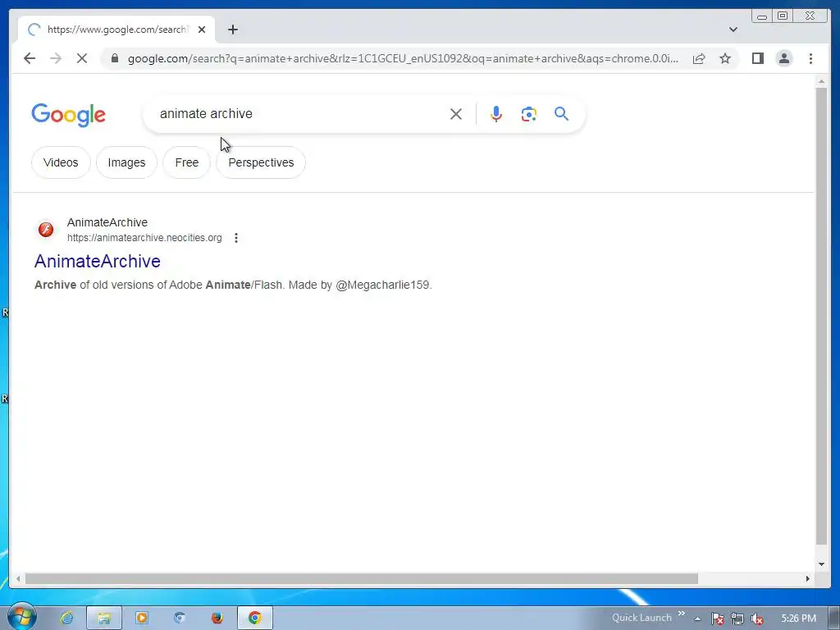Open the Chrome profile avatar

pyautogui.click(x=783, y=58)
